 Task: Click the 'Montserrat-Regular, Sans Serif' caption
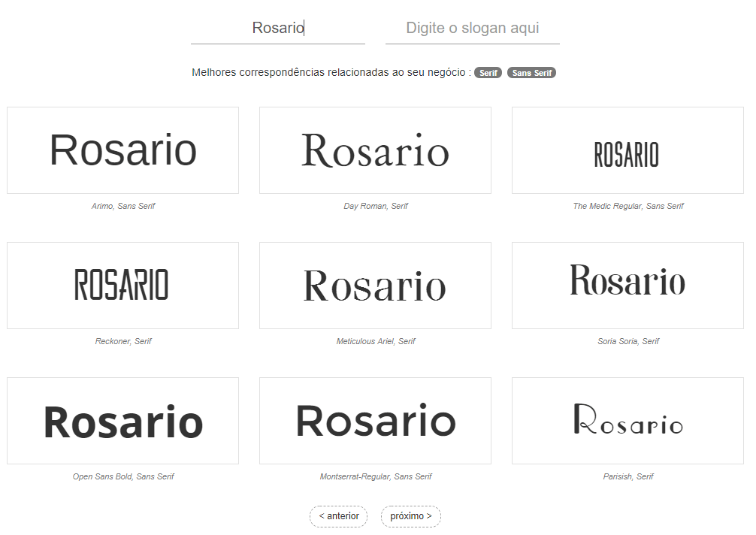pyautogui.click(x=376, y=476)
